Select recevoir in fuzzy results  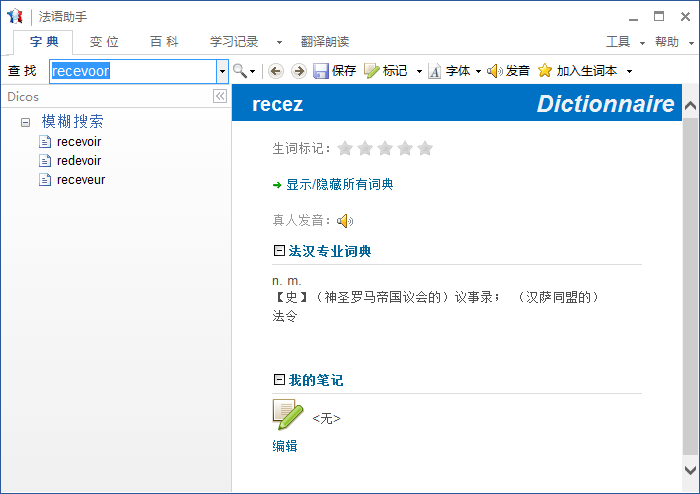(x=79, y=142)
